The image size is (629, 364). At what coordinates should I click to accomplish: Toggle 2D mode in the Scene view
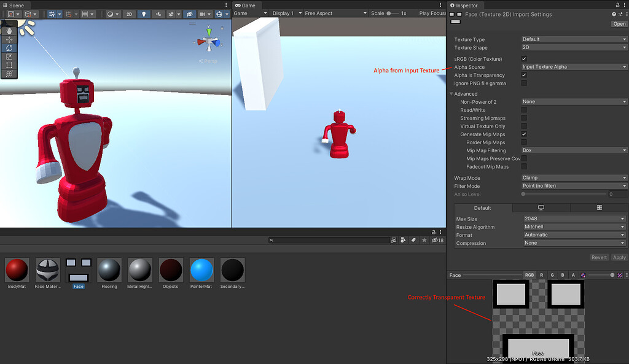pos(129,13)
